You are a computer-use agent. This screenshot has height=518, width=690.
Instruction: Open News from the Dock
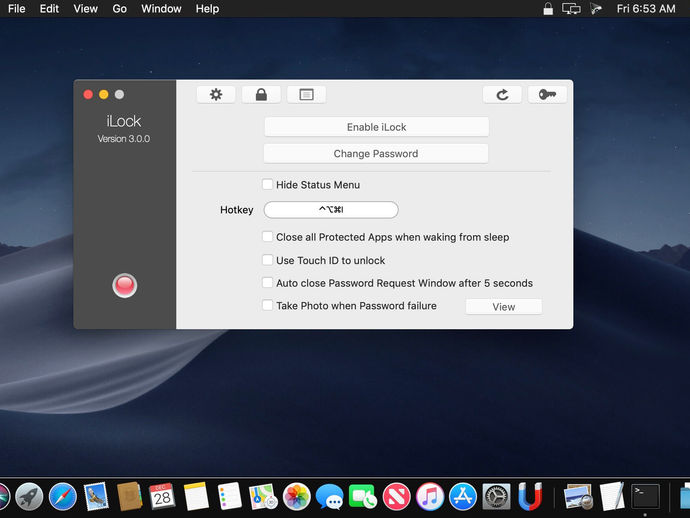pyautogui.click(x=396, y=497)
